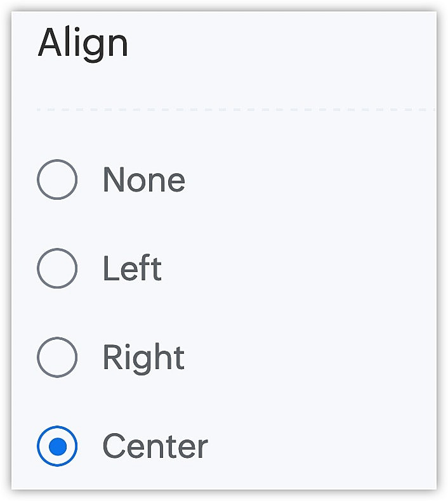The image size is (448, 501).
Task: Click the "Right" label text
Action: tap(143, 358)
